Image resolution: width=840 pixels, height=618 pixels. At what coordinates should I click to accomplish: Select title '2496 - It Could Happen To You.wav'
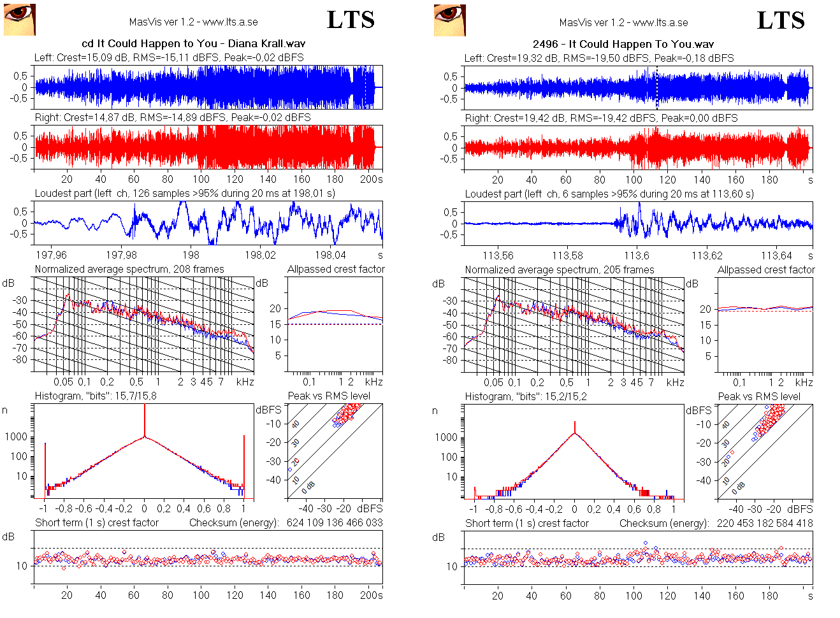pos(623,44)
